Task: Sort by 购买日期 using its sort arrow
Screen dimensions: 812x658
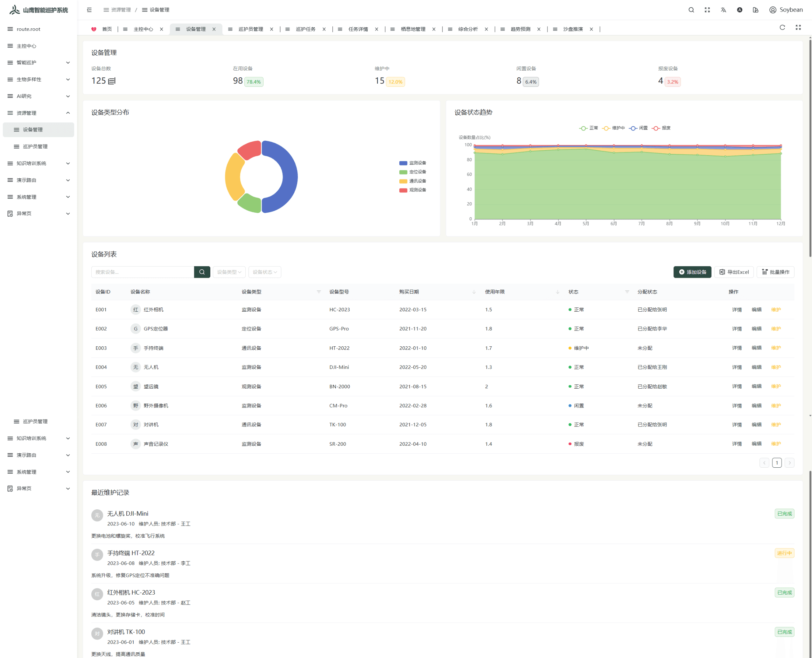Action: click(x=473, y=292)
